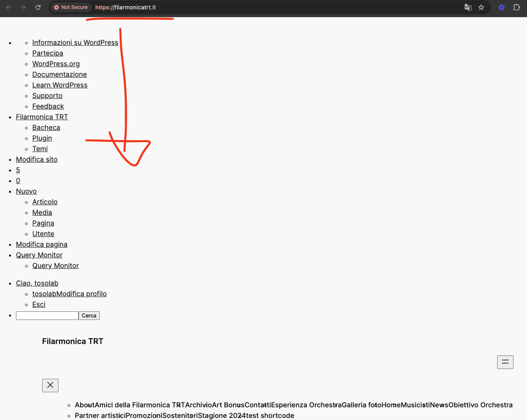
Task: Follow the Partecipa link
Action: (x=48, y=53)
